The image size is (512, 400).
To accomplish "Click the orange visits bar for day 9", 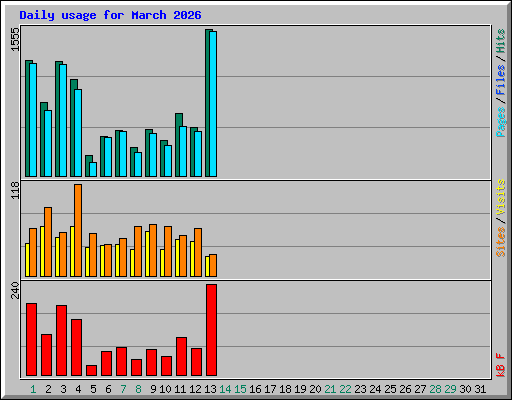I will point(153,251).
